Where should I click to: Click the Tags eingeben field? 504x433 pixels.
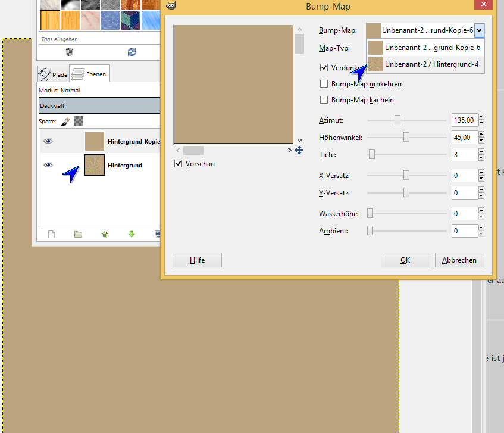(x=99, y=39)
